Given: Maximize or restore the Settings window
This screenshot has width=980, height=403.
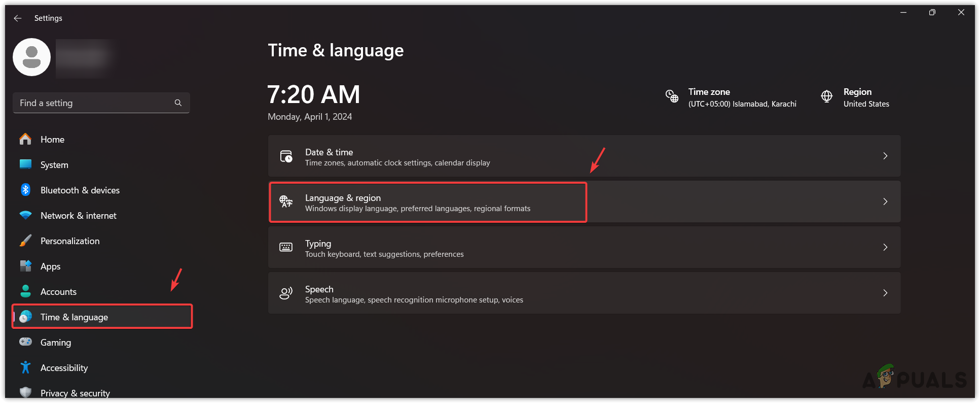Looking at the screenshot, I should [x=932, y=12].
